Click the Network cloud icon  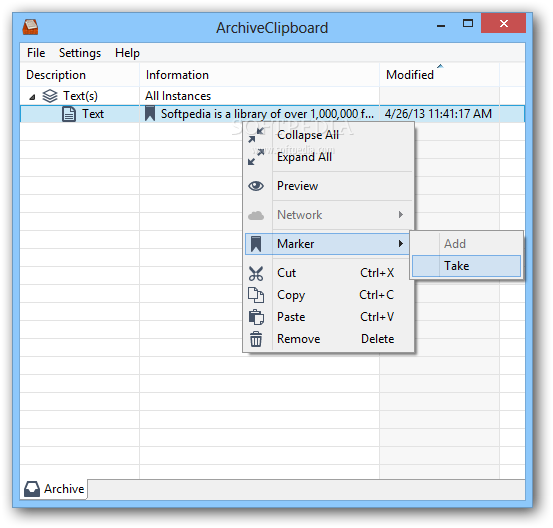(x=256, y=215)
